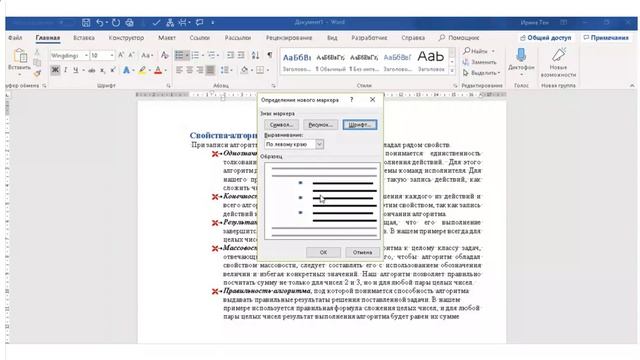Click the Помощник search field
This screenshot has width=640, height=360.
[459, 38]
